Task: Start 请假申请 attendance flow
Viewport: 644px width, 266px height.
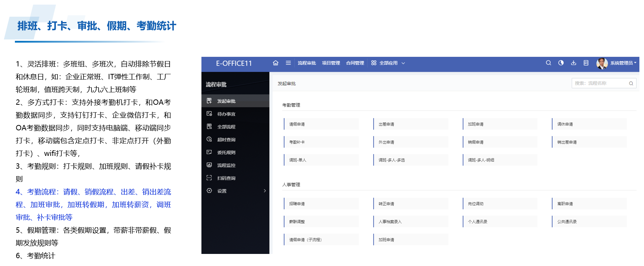Action: [x=321, y=124]
